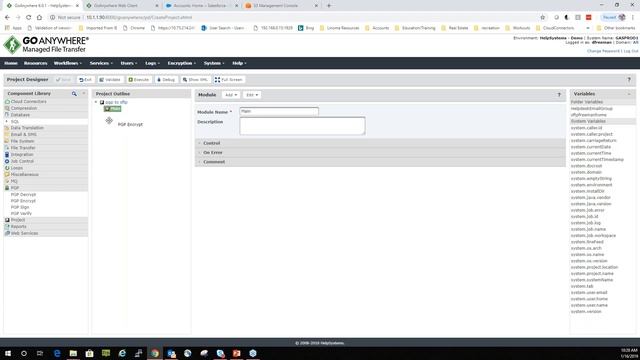Open Outlook from the taskbar
The image size is (640, 360).
click(x=171, y=353)
